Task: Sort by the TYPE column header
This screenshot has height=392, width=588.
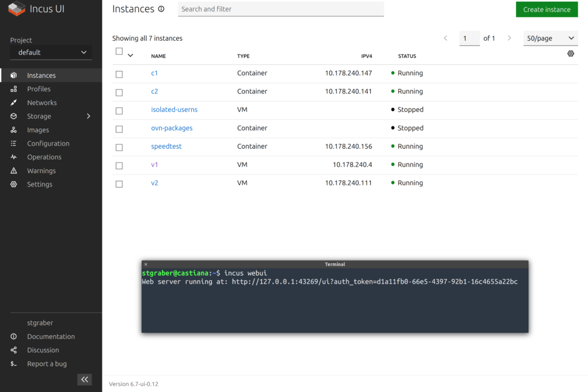Action: [243, 56]
